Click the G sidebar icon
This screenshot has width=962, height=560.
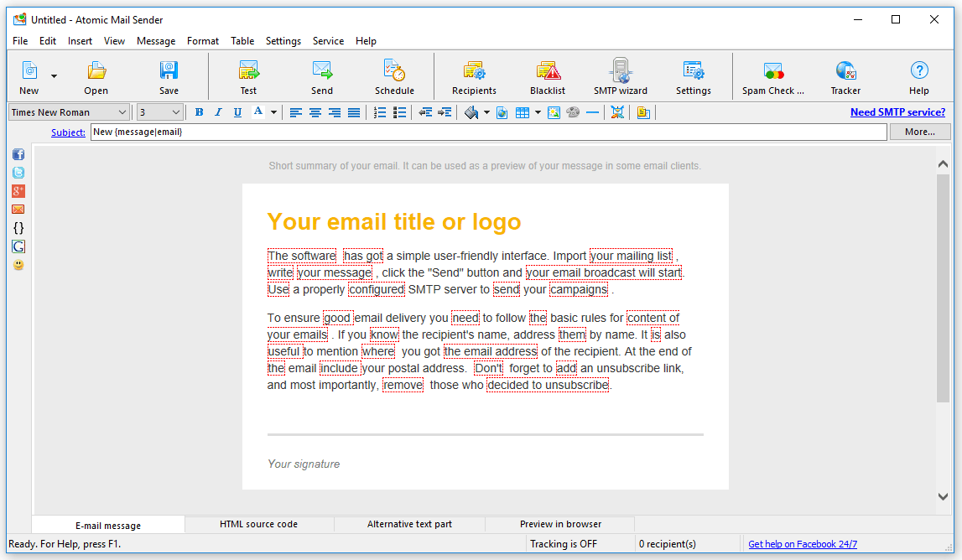(18, 246)
